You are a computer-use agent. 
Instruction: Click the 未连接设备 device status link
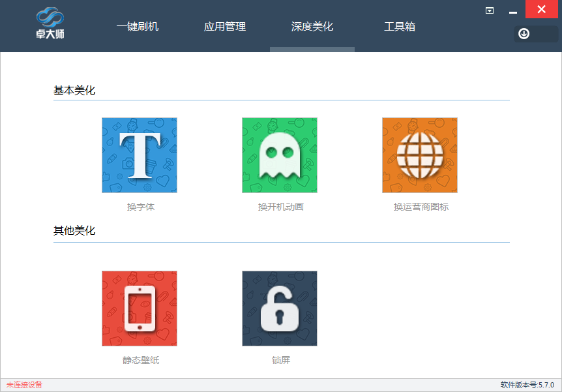(25, 384)
